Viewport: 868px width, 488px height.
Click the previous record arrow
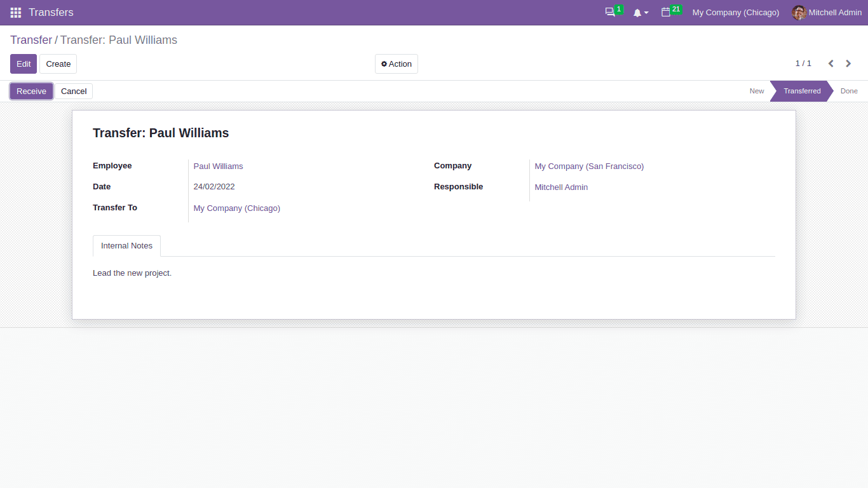tap(831, 64)
